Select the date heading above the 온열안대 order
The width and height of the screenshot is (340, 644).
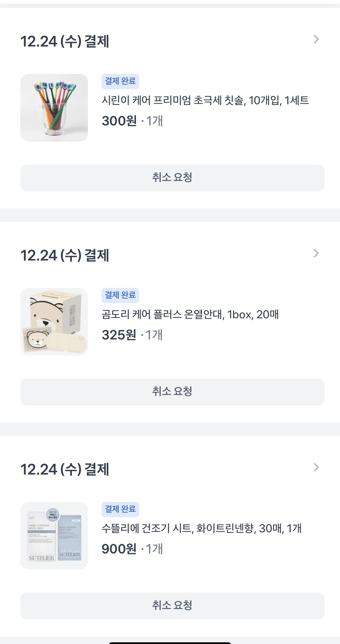pyautogui.click(x=65, y=255)
